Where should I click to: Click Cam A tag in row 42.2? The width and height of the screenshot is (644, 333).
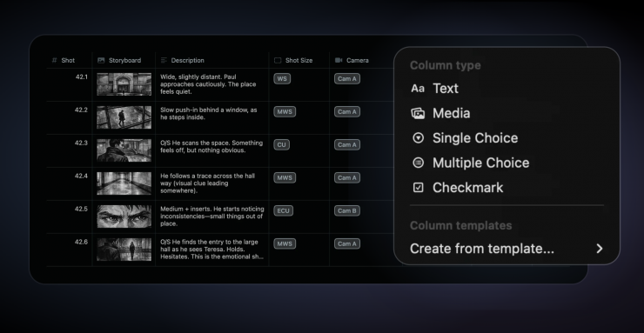click(347, 111)
